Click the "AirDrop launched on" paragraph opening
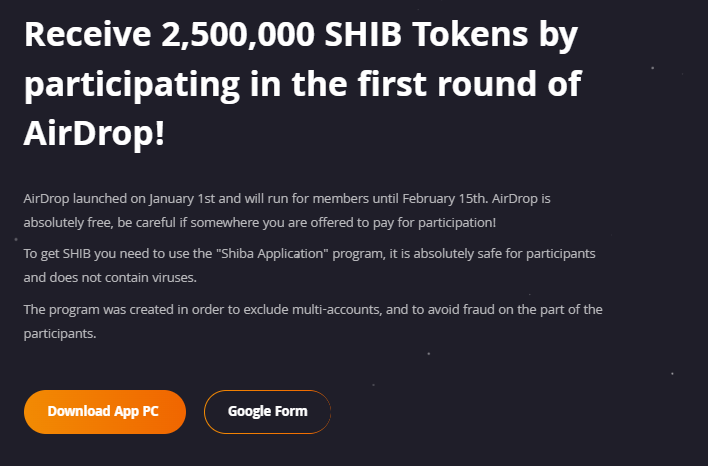Viewport: 708px width, 466px height. [x=84, y=199]
